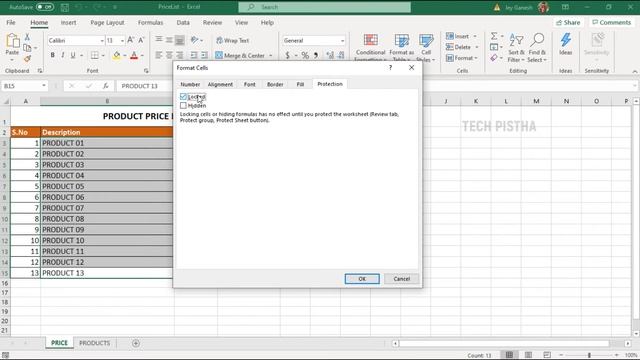640x360 pixels.
Task: Select cell PRODUCT 05
Action: pos(107,187)
